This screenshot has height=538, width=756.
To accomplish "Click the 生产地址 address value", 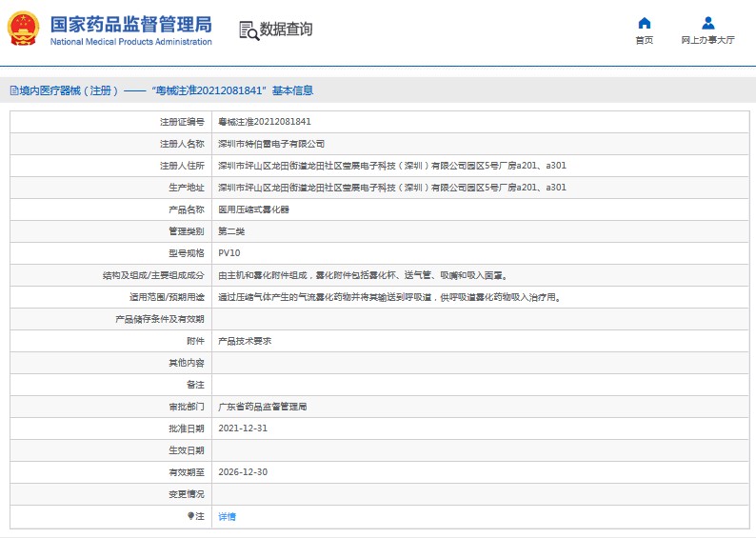I will click(392, 188).
